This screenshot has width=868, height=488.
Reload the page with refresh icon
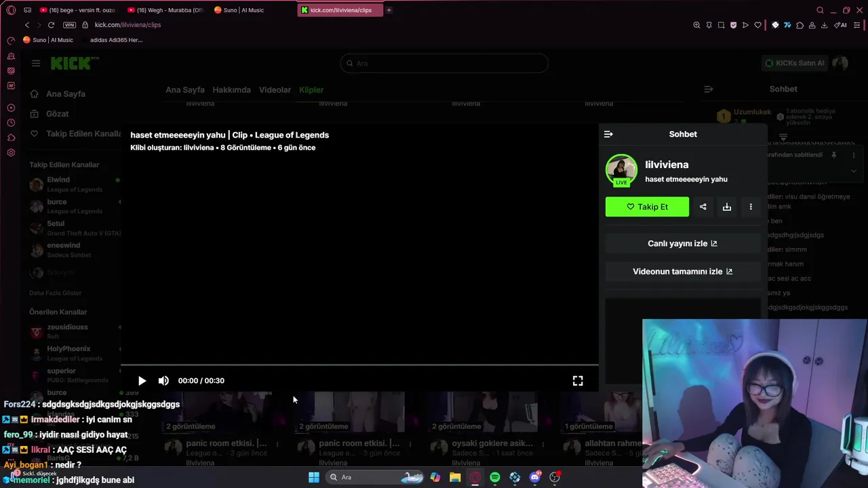point(51,25)
